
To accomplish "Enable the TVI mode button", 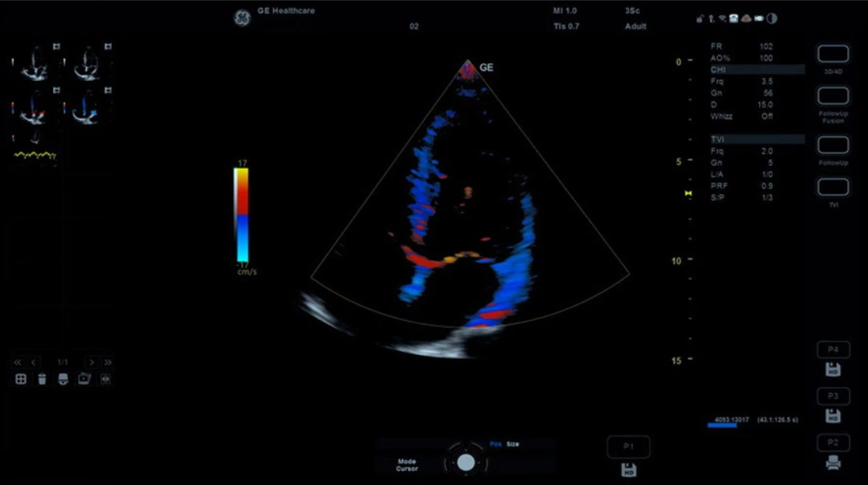I will tap(832, 188).
